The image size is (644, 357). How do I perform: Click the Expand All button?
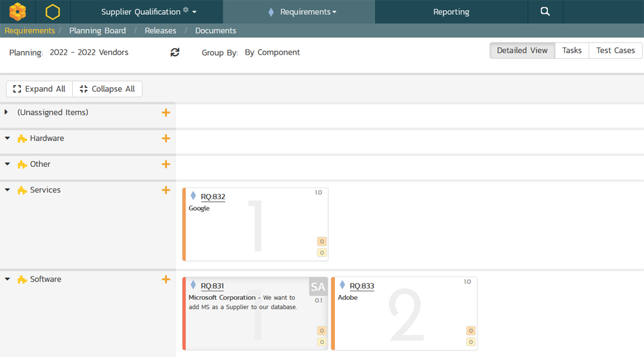[x=39, y=89]
